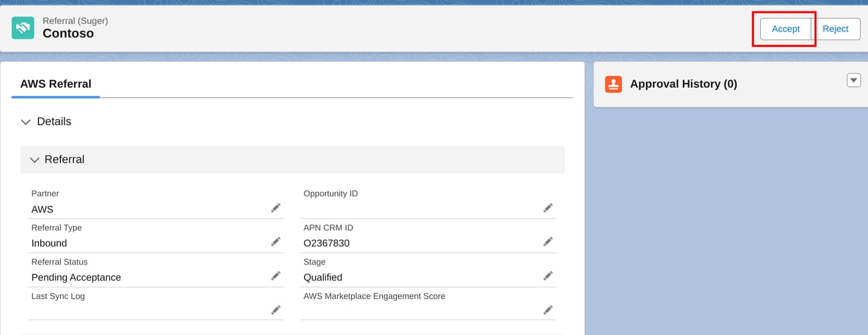Click the Pending Acceptance status value
Screen dimensions: 868x335
pyautogui.click(x=76, y=277)
